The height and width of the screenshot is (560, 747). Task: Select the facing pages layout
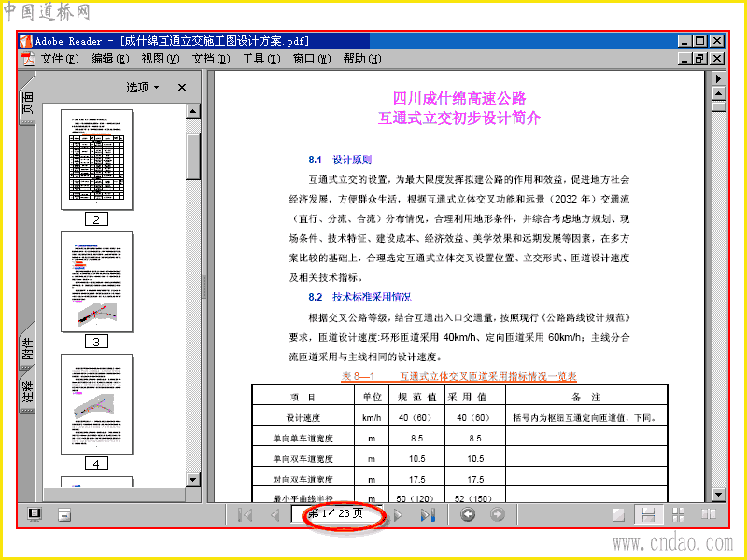tap(709, 515)
